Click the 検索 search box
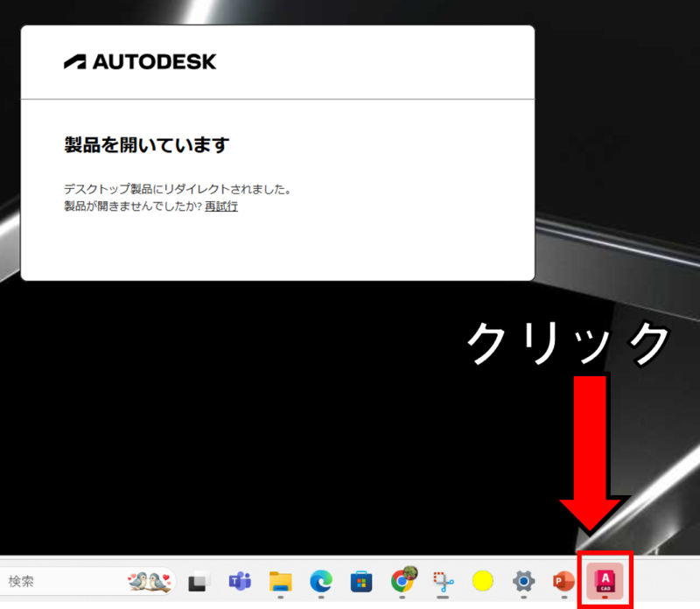The image size is (700, 609). coord(87,581)
